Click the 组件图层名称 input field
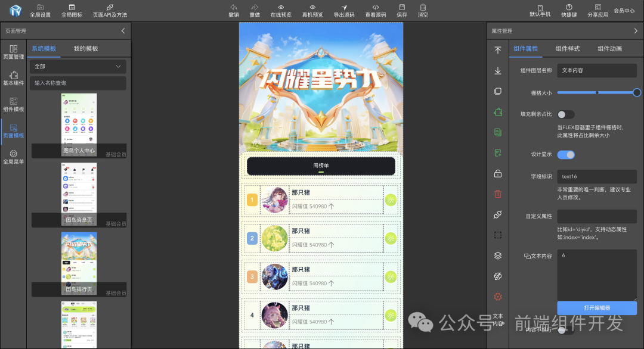Image resolution: width=644 pixels, height=349 pixels. (x=597, y=70)
